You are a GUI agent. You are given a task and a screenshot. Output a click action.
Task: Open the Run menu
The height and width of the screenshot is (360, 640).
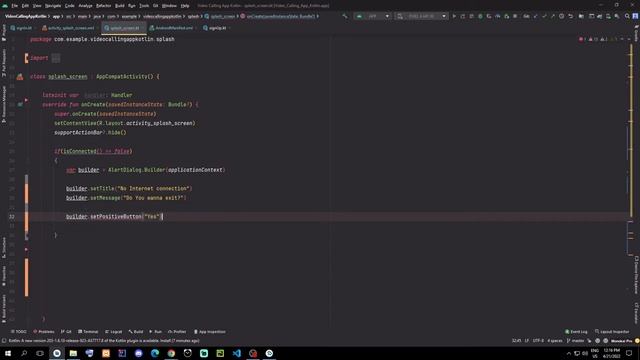tap(131, 6)
